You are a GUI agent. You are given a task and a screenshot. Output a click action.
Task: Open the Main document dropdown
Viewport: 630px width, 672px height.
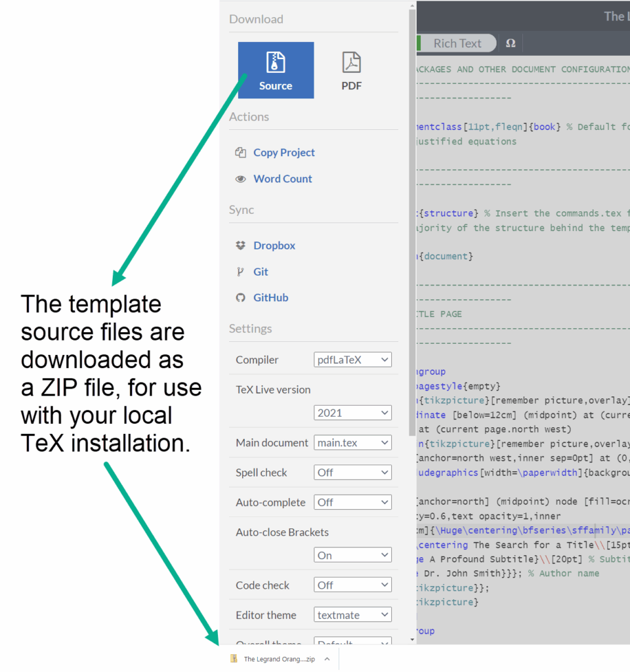point(352,443)
